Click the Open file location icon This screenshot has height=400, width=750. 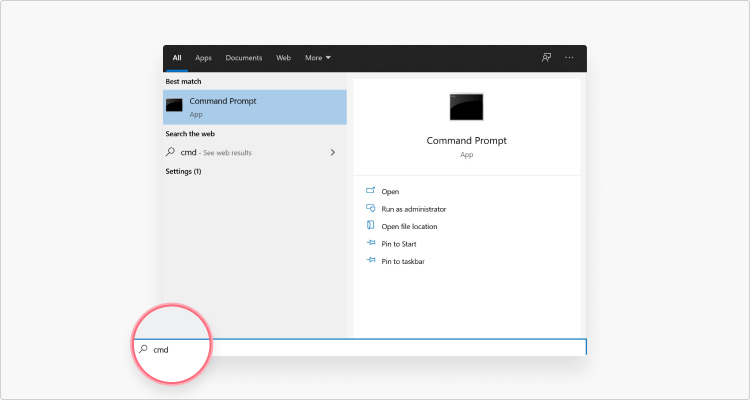[x=371, y=225]
